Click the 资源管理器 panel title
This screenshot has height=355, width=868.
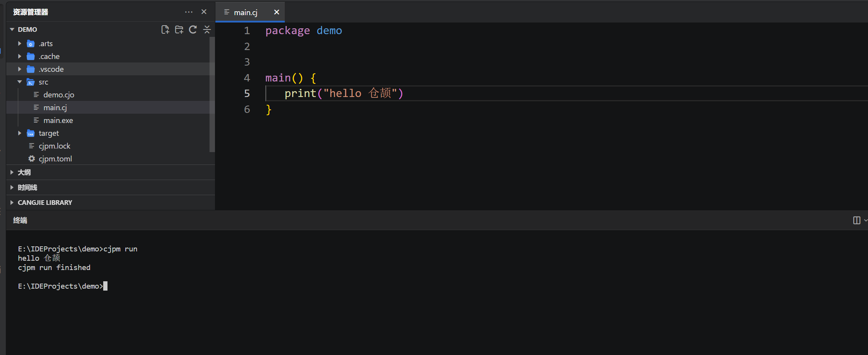pos(31,12)
